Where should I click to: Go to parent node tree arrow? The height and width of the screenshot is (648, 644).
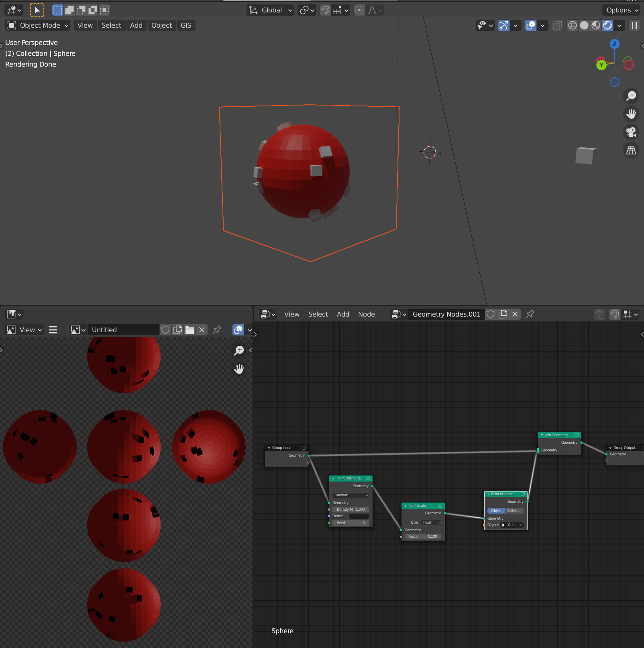[x=599, y=314]
